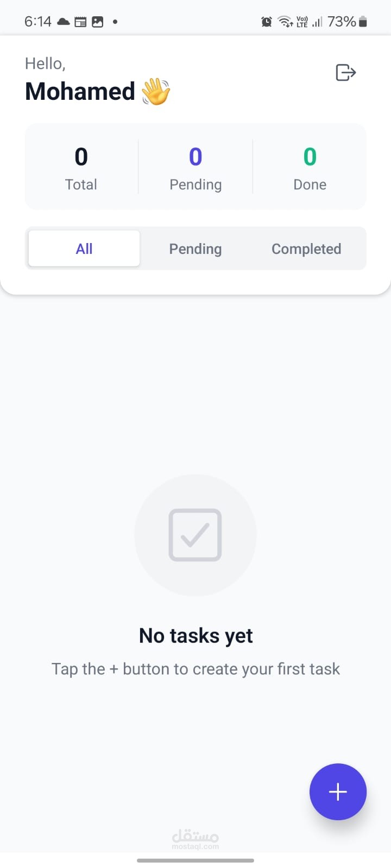Select the All filter tab
Viewport: 391px width, 868px height.
84,248
